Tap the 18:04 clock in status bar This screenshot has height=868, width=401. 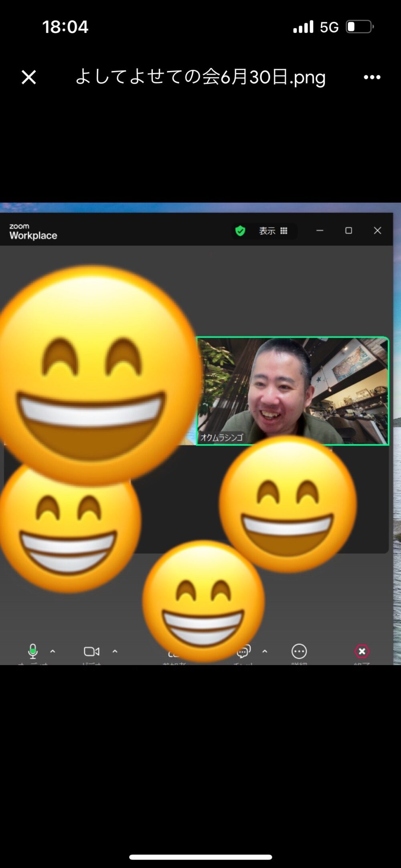click(65, 27)
